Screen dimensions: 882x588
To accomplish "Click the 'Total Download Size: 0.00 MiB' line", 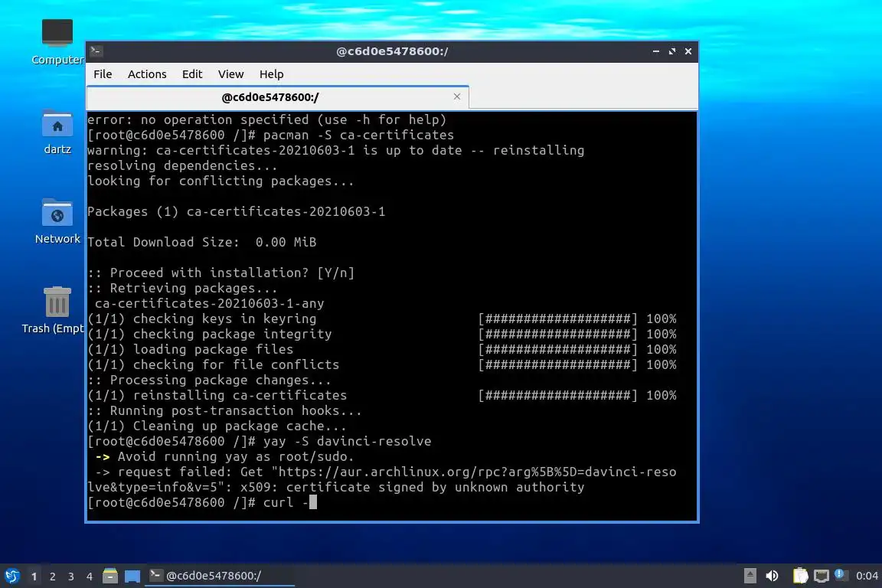I will click(202, 242).
